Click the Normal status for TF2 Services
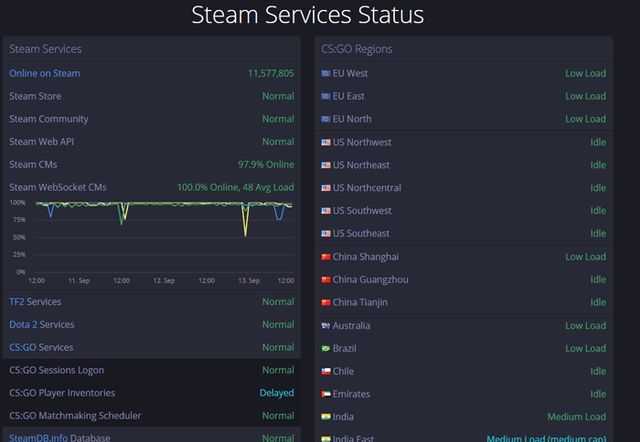The width and height of the screenshot is (640, 442). point(278,302)
